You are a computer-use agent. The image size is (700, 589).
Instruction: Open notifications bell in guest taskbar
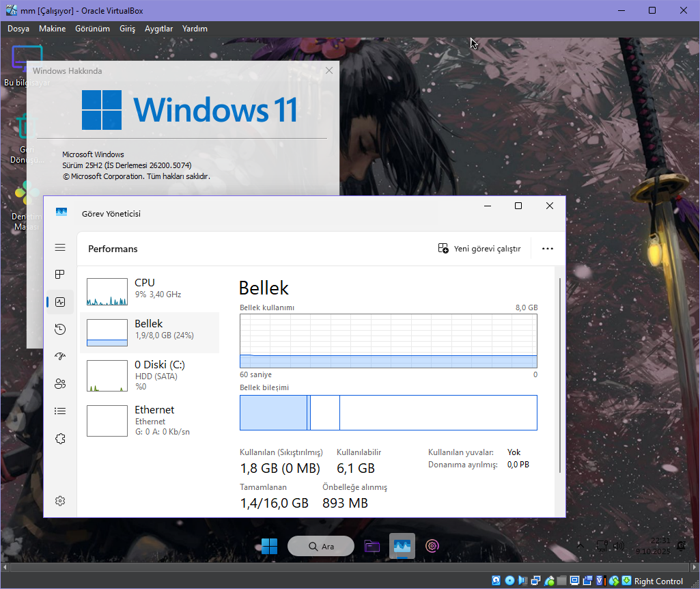[682, 546]
